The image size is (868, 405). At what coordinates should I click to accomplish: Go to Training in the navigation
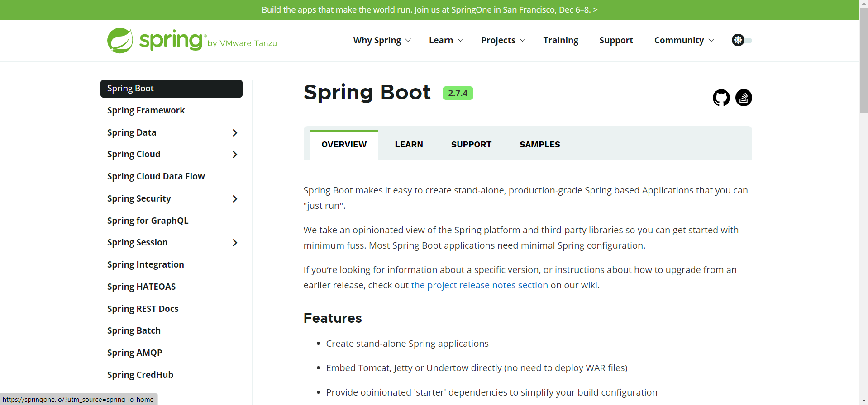click(561, 40)
